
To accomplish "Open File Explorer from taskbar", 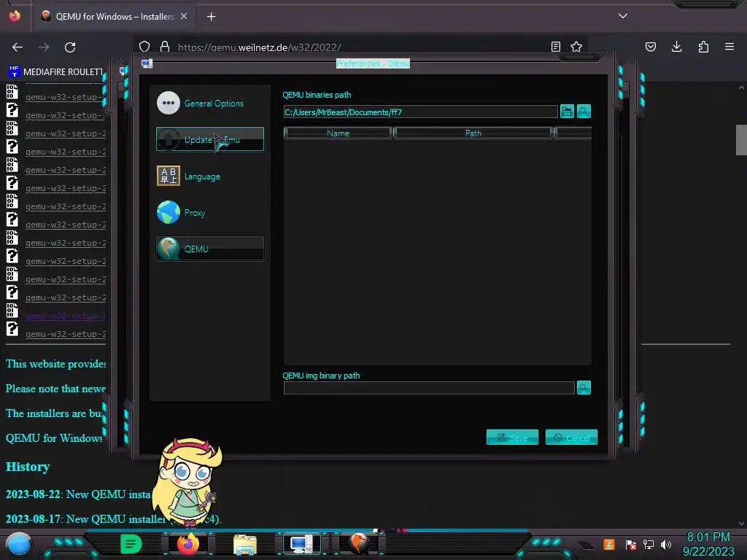I will click(x=245, y=545).
